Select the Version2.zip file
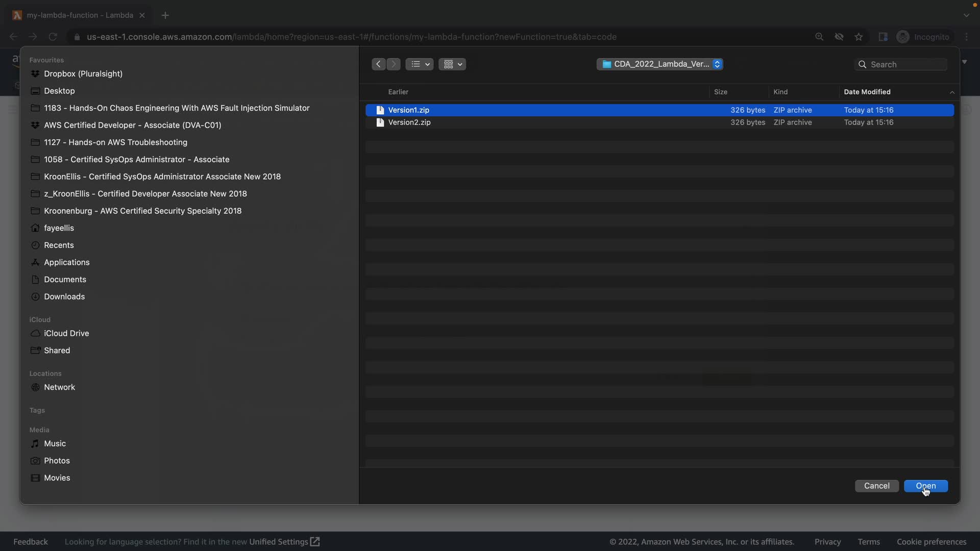Viewport: 980px width, 551px height. point(409,122)
